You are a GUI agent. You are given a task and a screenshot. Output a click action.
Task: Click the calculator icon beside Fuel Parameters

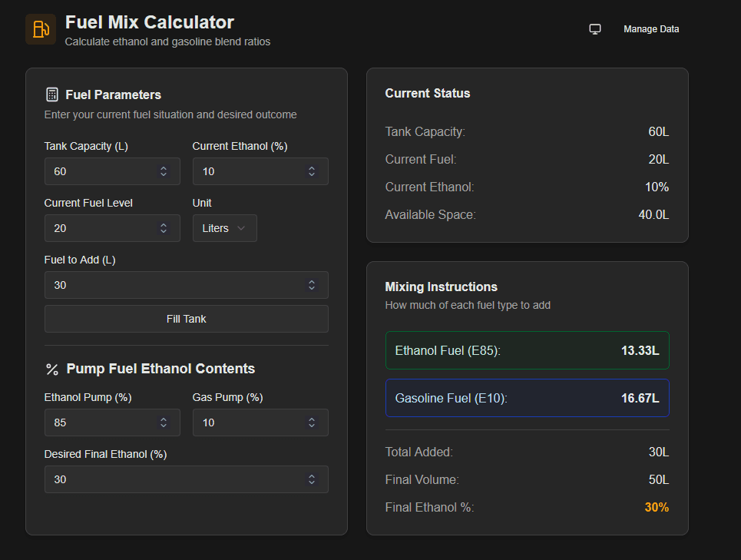(x=52, y=94)
